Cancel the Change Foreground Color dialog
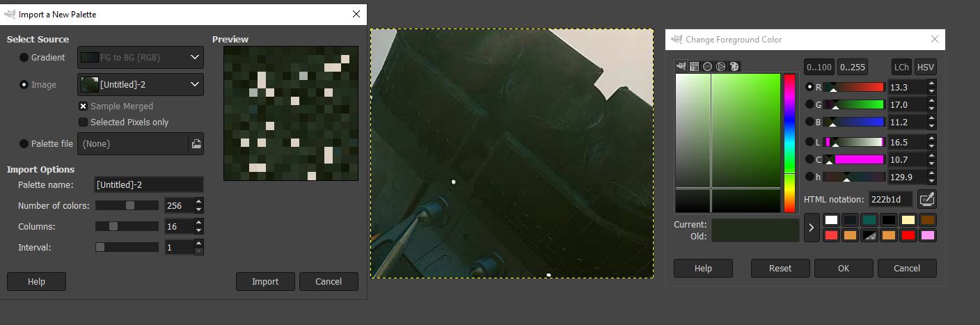Image resolution: width=980 pixels, height=325 pixels. pos(907,268)
